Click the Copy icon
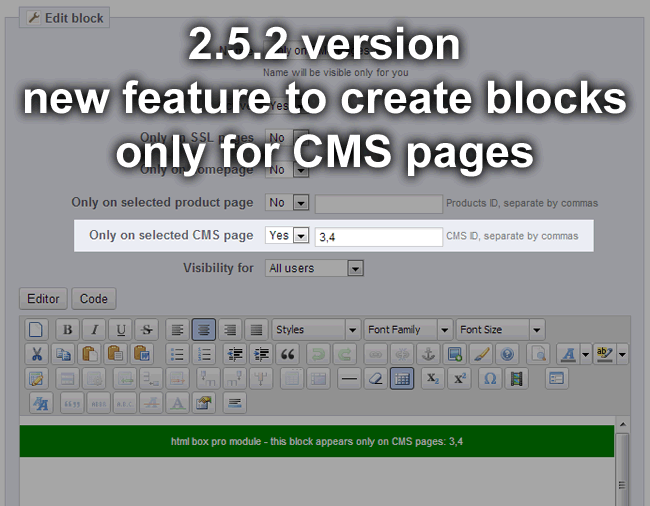 click(x=63, y=354)
